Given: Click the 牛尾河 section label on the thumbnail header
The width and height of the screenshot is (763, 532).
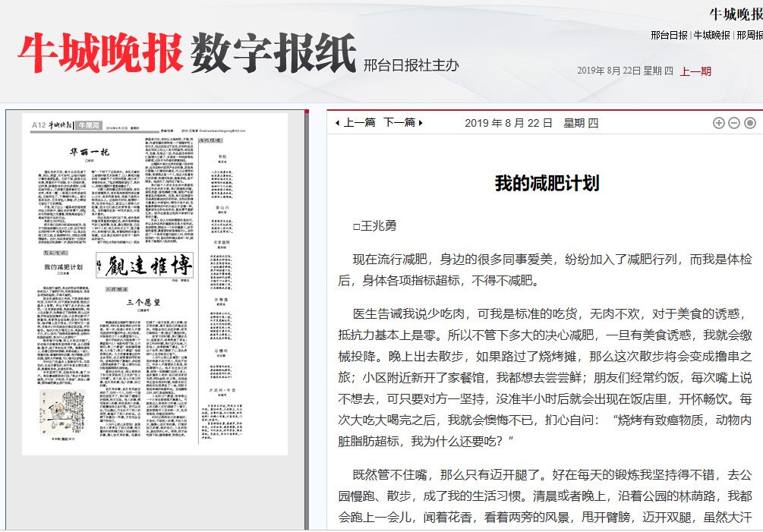Looking at the screenshot, I should (89, 125).
